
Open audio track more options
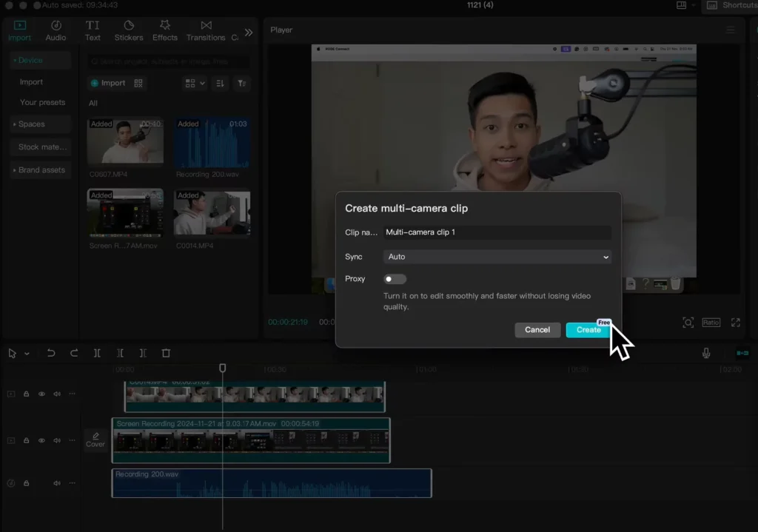click(x=72, y=483)
